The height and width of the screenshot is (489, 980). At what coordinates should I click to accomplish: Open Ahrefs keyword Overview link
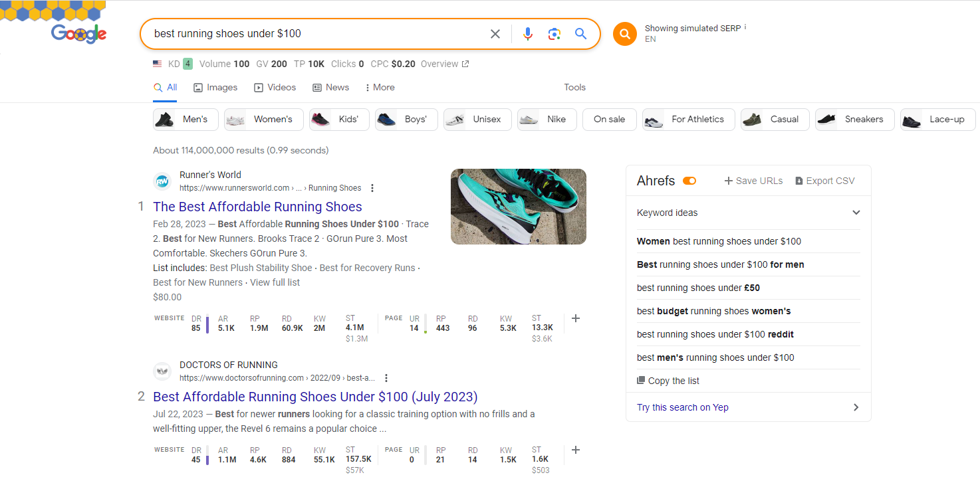point(445,64)
